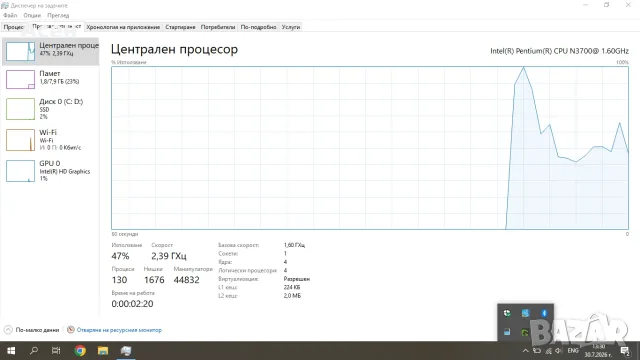Switch to the Потребители tab
640x360 pixels.
click(218, 27)
